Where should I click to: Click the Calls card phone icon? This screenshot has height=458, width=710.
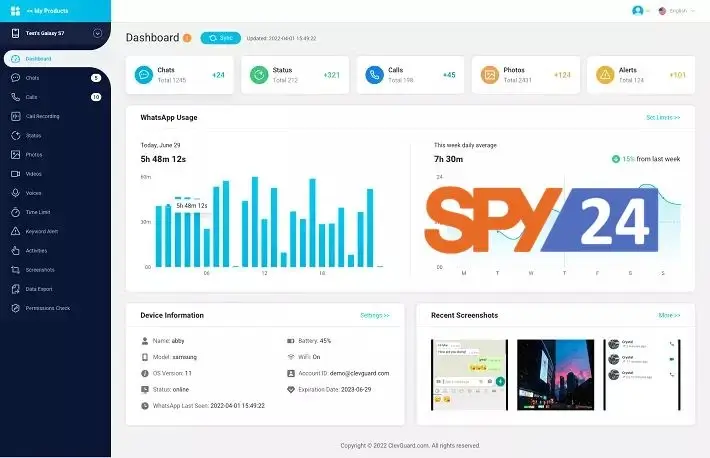[x=374, y=75]
